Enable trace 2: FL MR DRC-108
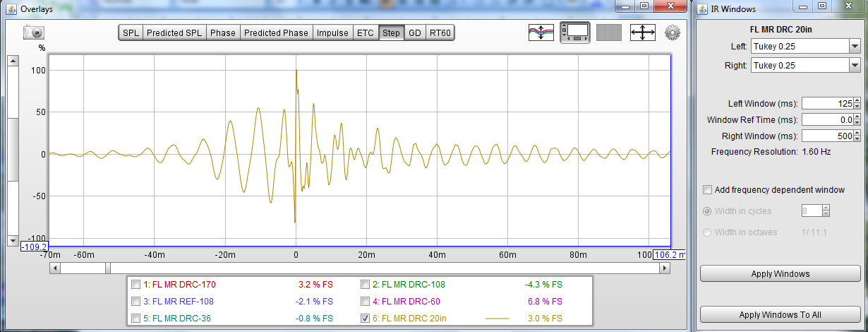 pos(365,285)
